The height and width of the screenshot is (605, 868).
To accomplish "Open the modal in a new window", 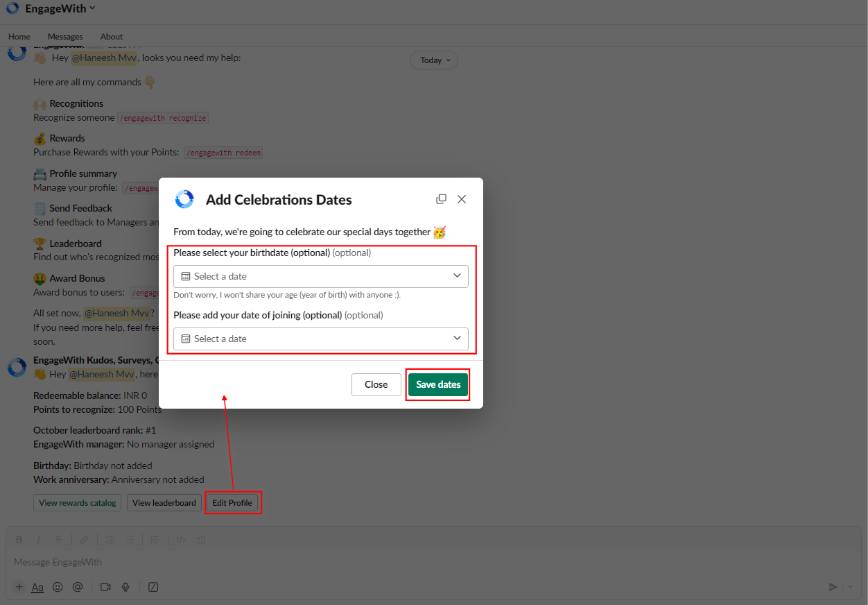I will coord(441,199).
